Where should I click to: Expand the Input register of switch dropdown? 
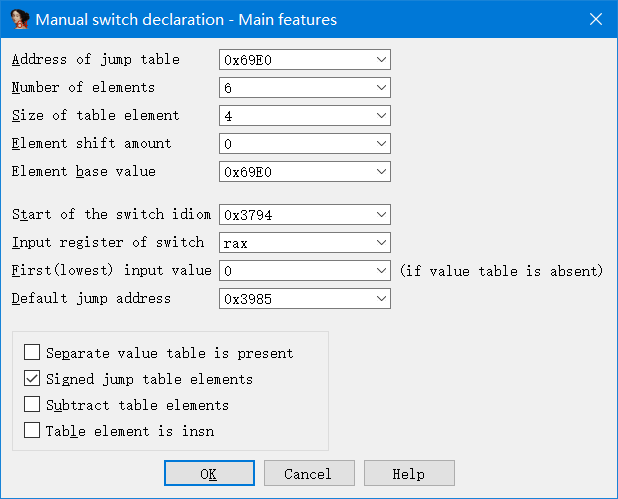point(381,242)
